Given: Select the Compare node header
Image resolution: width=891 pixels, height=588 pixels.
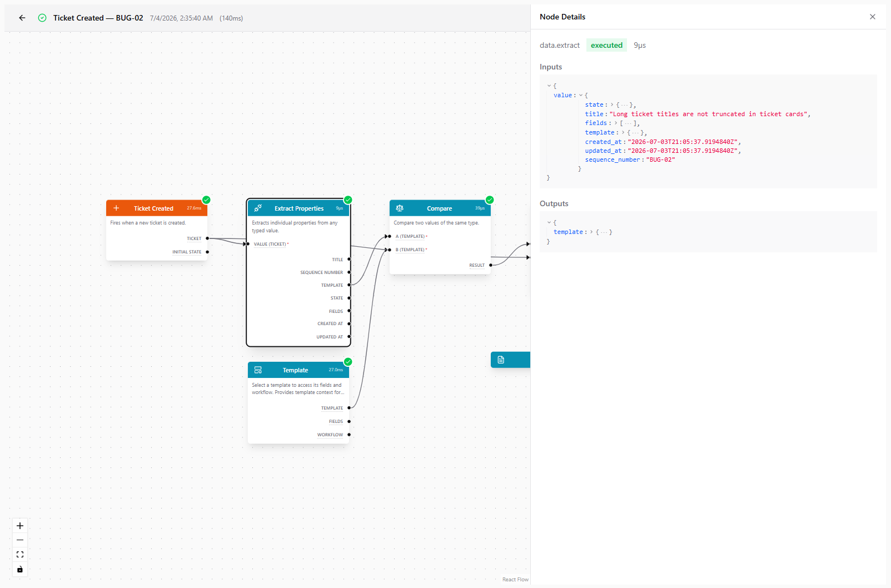Looking at the screenshot, I should pos(440,208).
